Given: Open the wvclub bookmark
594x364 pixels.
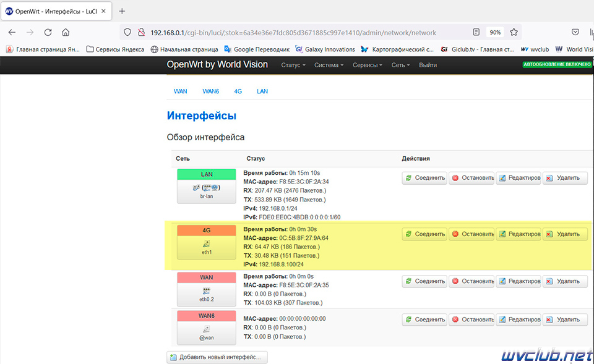Looking at the screenshot, I should pyautogui.click(x=535, y=49).
